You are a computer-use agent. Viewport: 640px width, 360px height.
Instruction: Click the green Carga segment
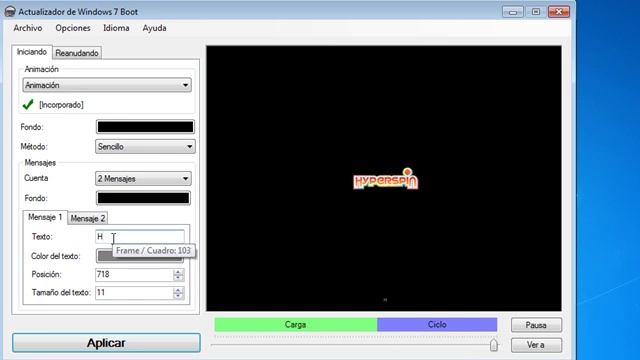[296, 324]
